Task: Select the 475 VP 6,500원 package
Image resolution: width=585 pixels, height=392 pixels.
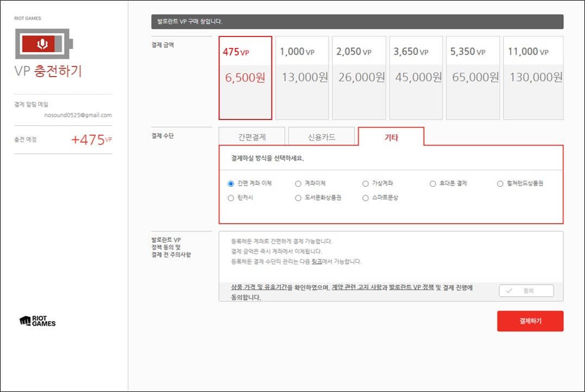Action: click(245, 78)
